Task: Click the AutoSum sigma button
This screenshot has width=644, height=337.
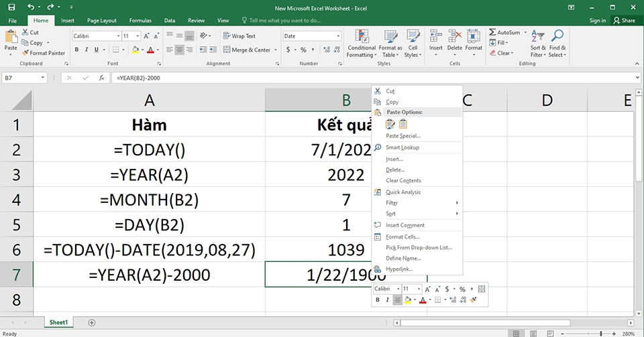Action: pyautogui.click(x=504, y=32)
